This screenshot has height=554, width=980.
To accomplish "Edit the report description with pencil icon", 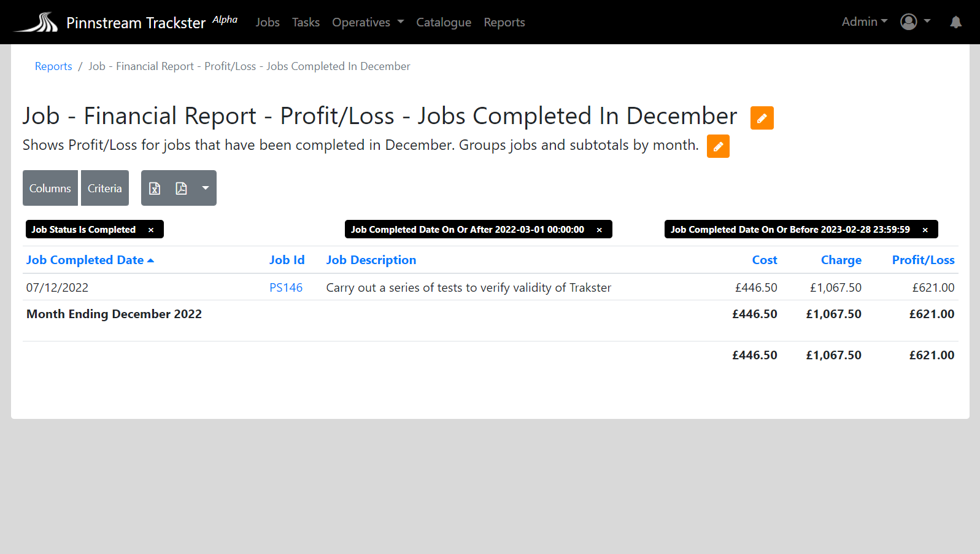I will 718,147.
